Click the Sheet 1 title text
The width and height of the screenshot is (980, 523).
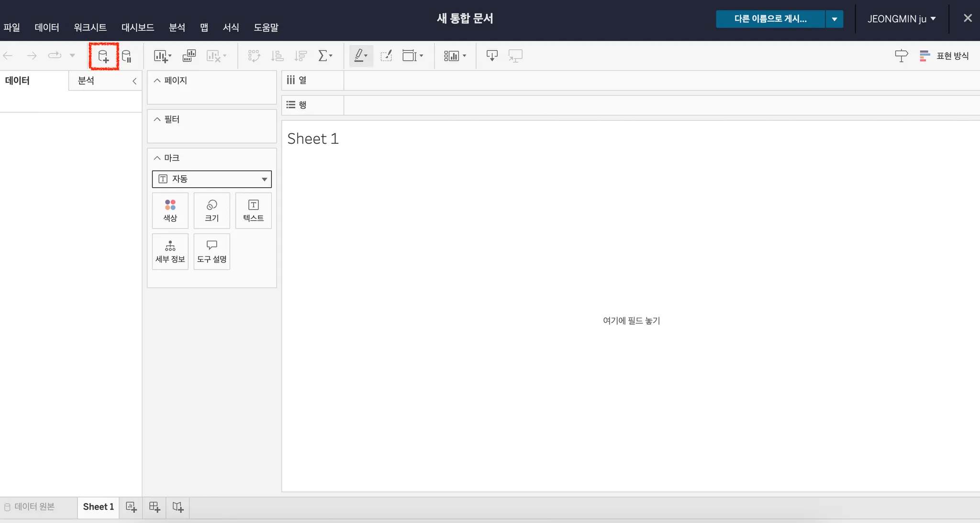tap(313, 139)
